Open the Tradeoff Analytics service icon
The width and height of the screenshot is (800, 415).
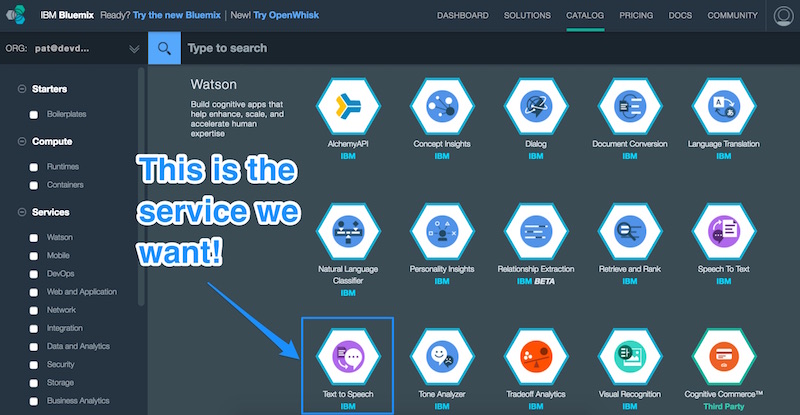tap(536, 356)
